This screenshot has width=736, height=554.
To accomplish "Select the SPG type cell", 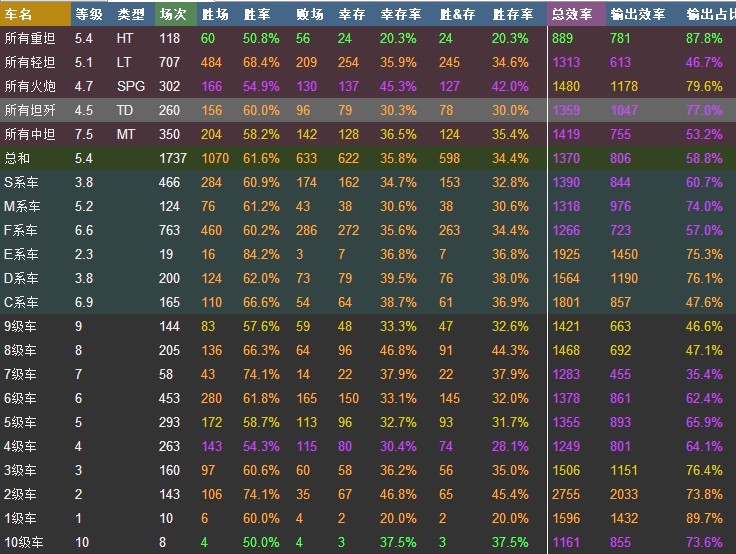I will 130,86.
